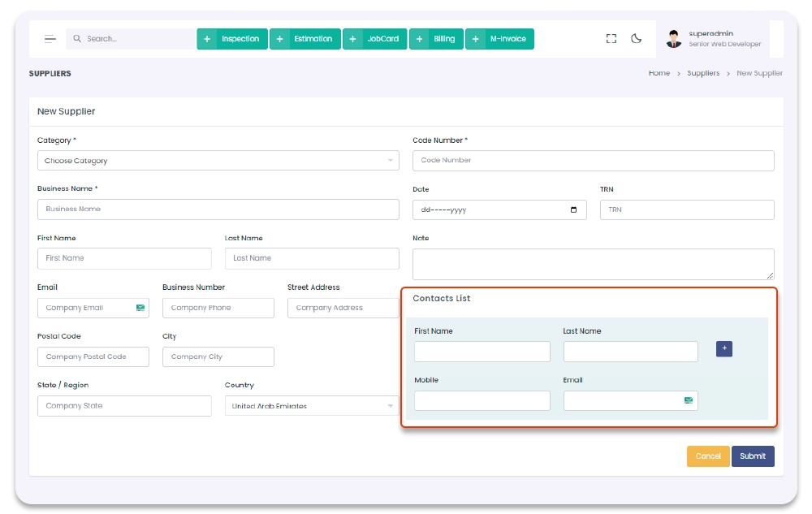Open the Country dropdown
The height and width of the screenshot is (514, 812).
312,406
